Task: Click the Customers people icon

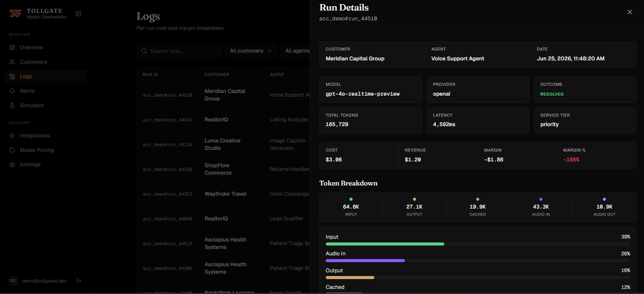Action: 12,62
